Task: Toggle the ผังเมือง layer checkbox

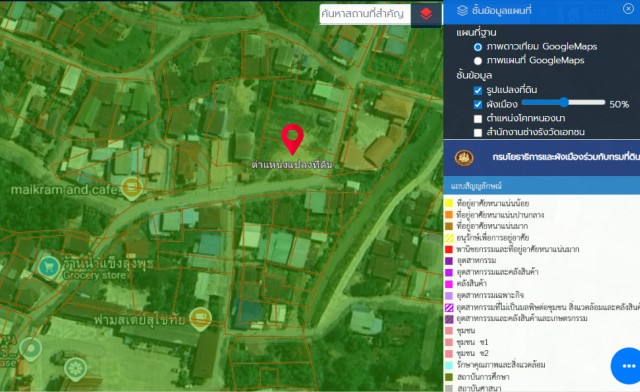Action: tap(478, 105)
